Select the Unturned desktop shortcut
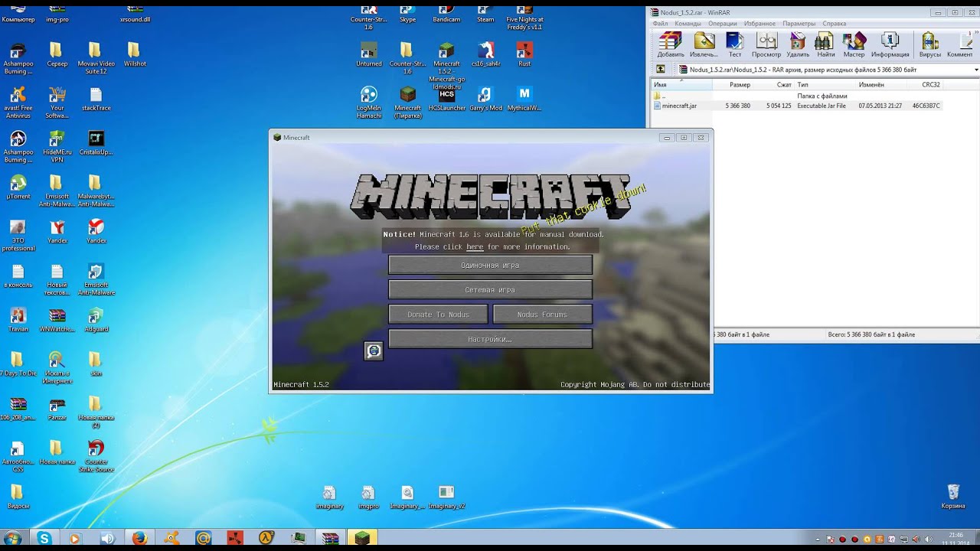The image size is (980, 551). coord(369,55)
